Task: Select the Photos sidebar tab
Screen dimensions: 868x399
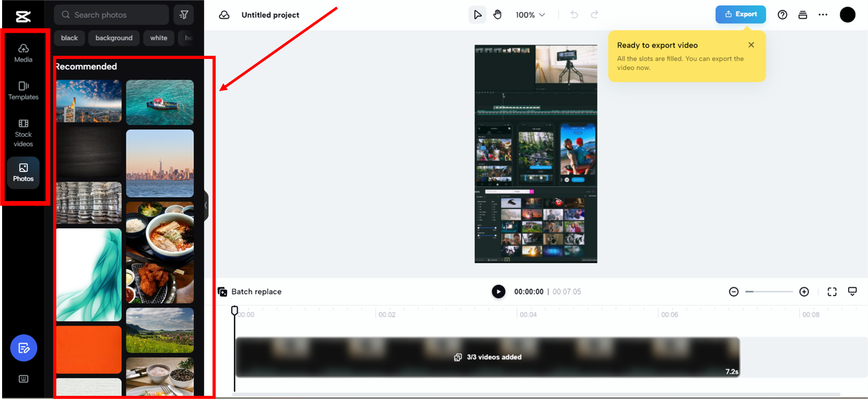Action: pyautogui.click(x=23, y=173)
